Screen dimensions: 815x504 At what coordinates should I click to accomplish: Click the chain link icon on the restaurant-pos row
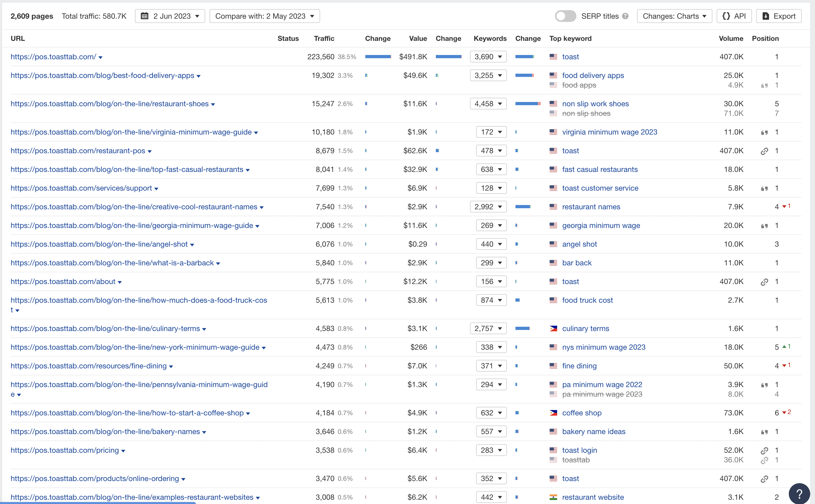(x=764, y=151)
